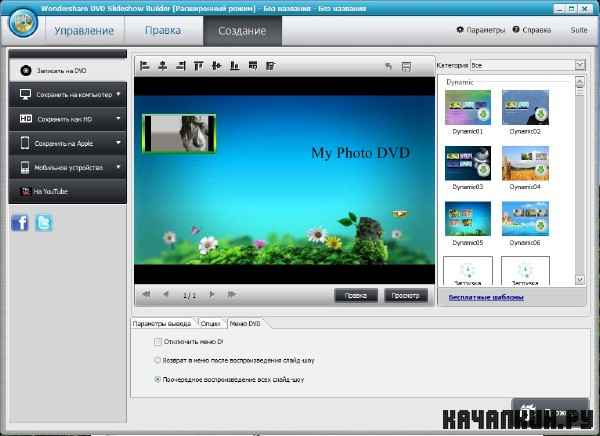The image size is (600, 436).
Task: Open the Suite menu item
Action: coord(579,29)
